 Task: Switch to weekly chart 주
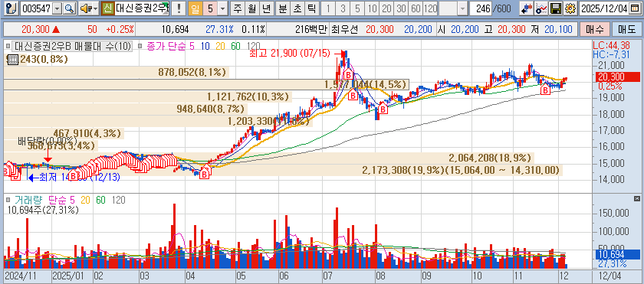[x=238, y=8]
